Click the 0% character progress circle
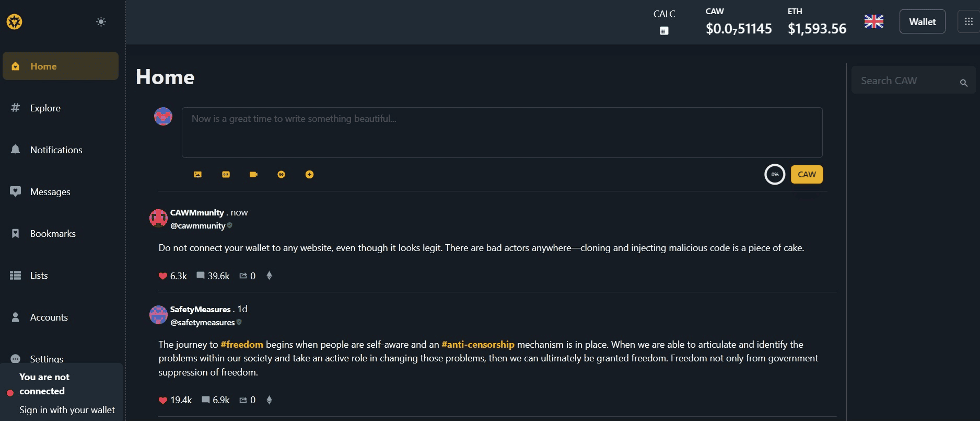 click(x=775, y=175)
